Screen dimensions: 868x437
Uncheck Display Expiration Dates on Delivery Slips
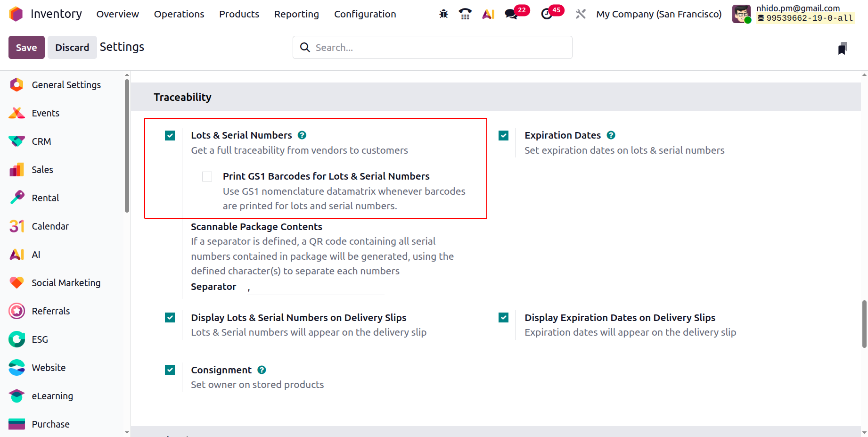[x=503, y=317]
